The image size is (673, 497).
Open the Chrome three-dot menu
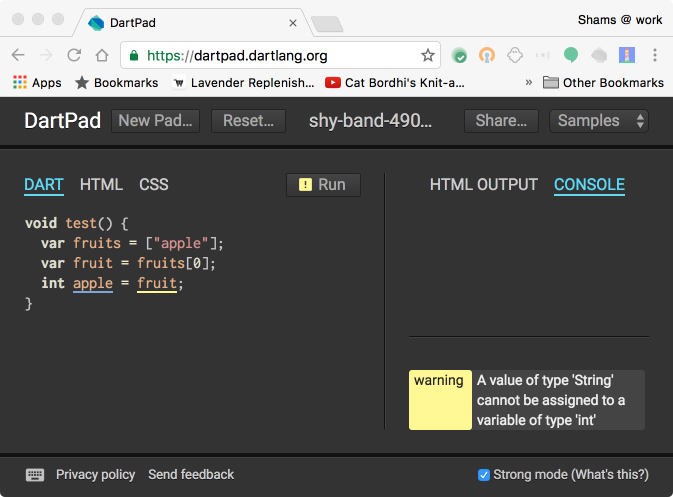[x=655, y=56]
